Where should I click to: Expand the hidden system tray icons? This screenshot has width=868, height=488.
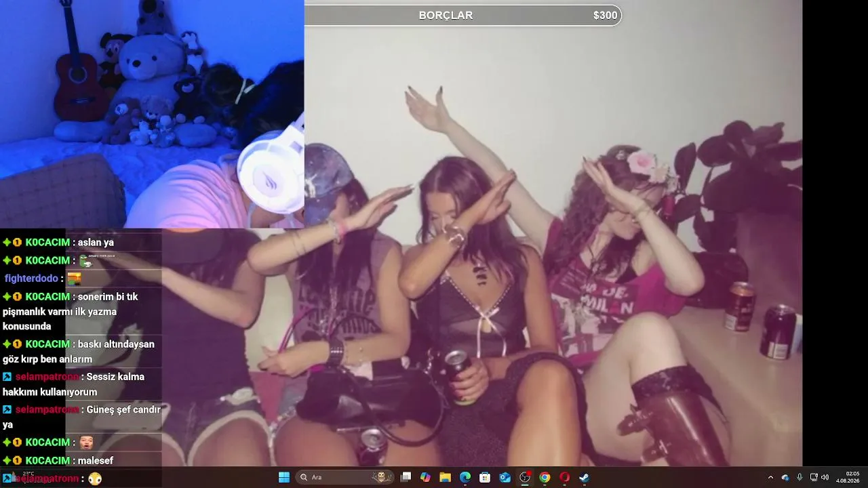click(x=770, y=477)
